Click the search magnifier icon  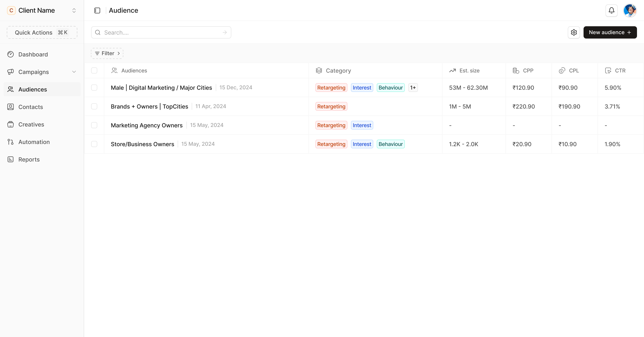tap(98, 32)
